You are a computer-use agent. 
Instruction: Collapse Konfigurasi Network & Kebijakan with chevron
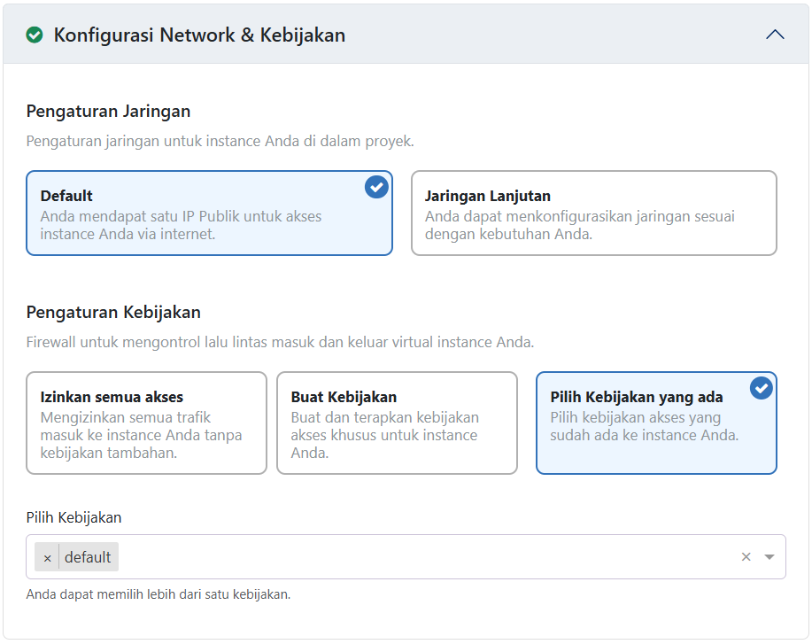[x=775, y=35]
